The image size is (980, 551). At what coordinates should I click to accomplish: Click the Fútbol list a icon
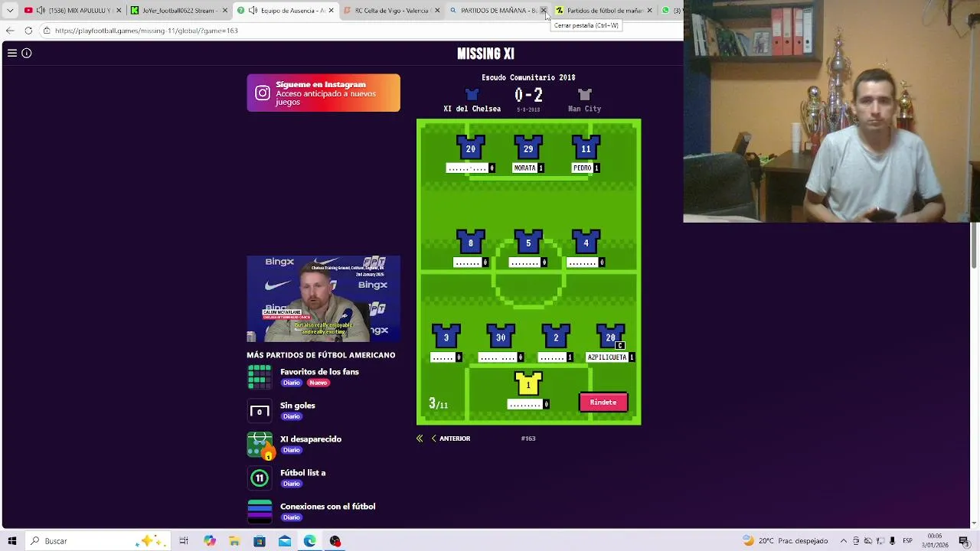[x=260, y=478]
